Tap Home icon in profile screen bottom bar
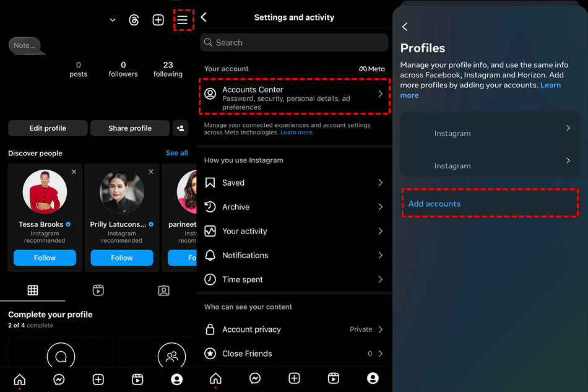Viewport: 588px width, 392px height. [x=20, y=380]
